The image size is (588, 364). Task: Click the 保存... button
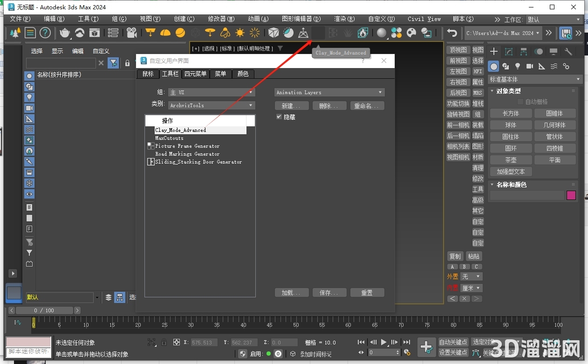pyautogui.click(x=329, y=293)
